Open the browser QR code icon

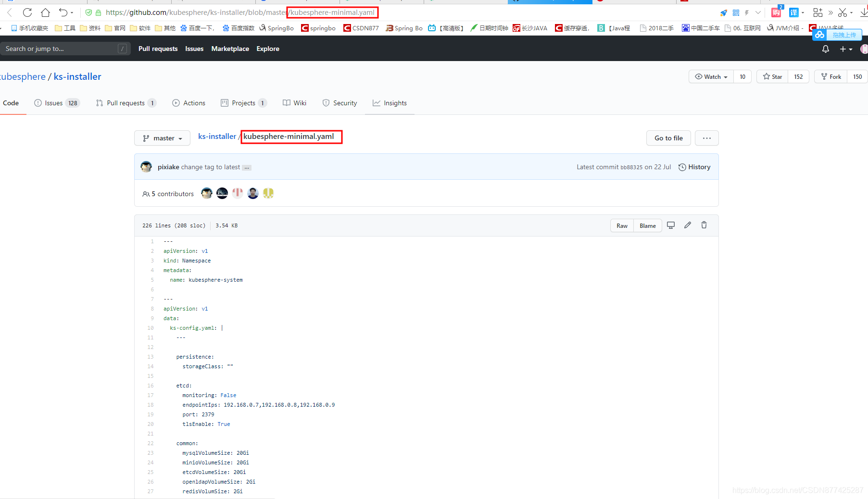736,12
